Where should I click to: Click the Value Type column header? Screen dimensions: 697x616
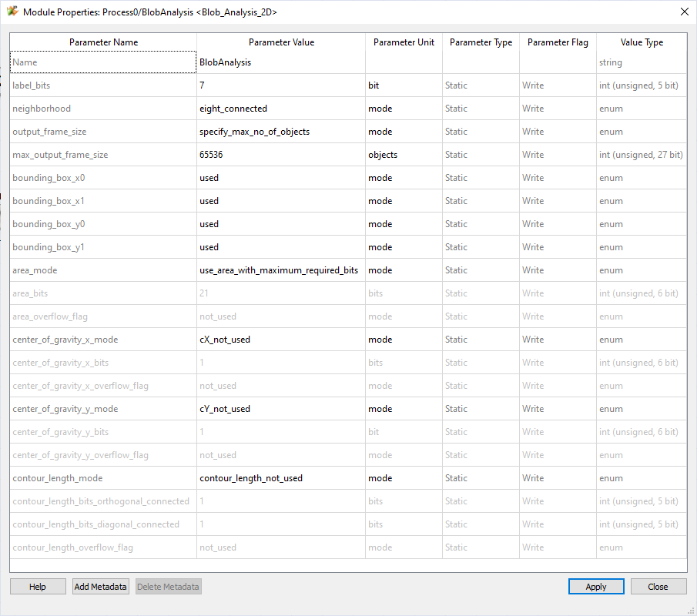click(x=642, y=42)
